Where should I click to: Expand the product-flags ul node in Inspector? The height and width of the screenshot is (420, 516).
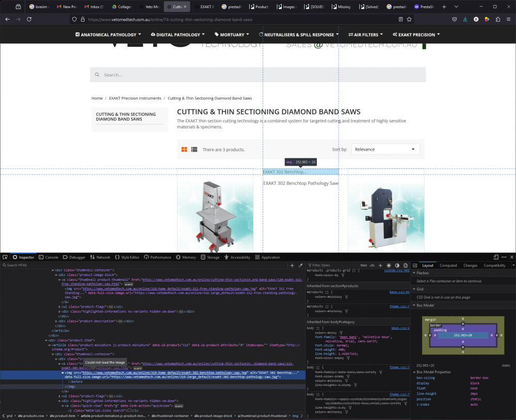[60, 306]
